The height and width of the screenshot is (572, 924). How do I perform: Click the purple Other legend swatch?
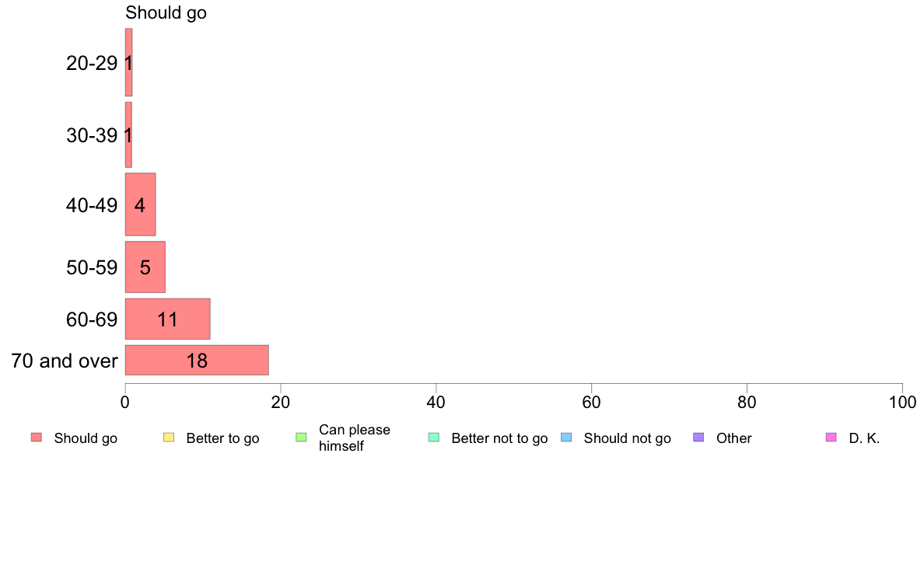tap(699, 437)
